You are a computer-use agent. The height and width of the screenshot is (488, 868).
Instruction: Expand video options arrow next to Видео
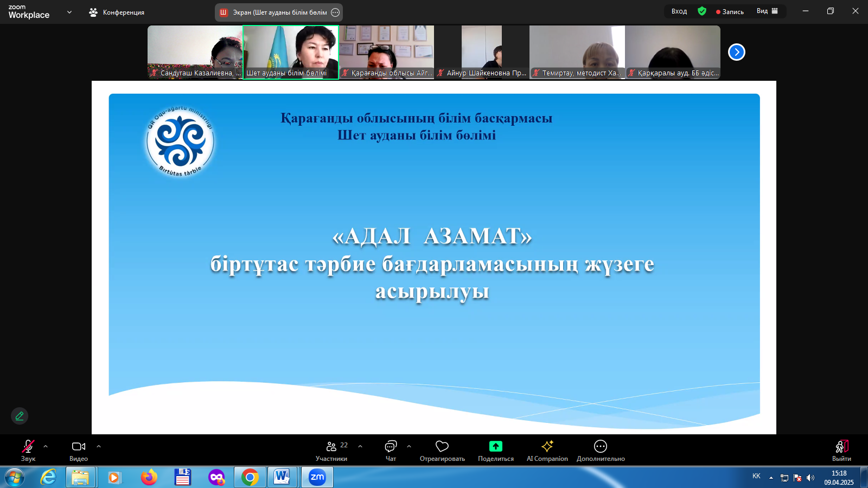pos(99,446)
